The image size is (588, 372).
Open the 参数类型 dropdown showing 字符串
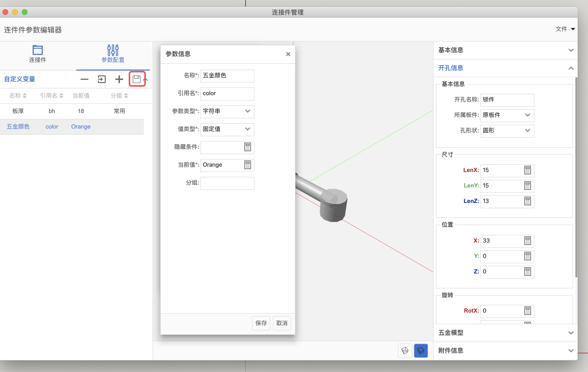click(227, 111)
